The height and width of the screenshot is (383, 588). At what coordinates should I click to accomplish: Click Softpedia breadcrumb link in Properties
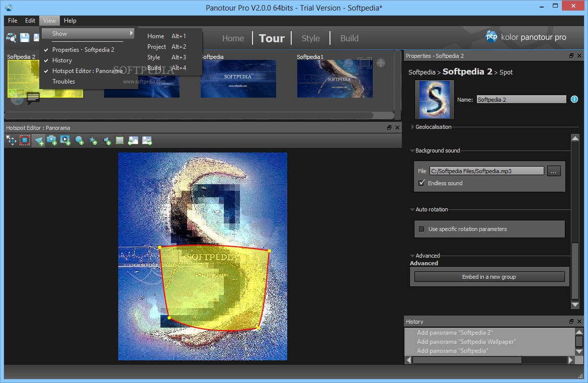(x=422, y=72)
